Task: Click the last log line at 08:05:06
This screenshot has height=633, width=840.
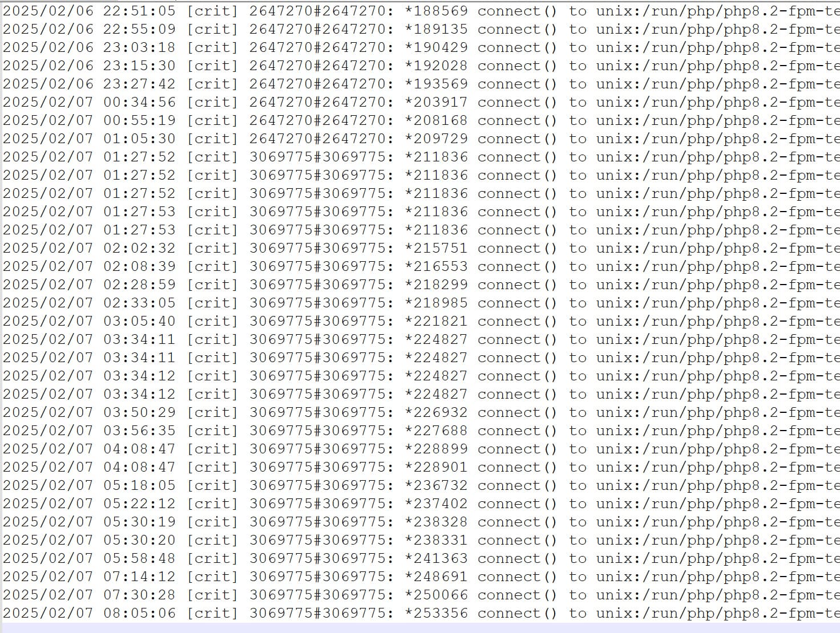Action: pos(420,613)
